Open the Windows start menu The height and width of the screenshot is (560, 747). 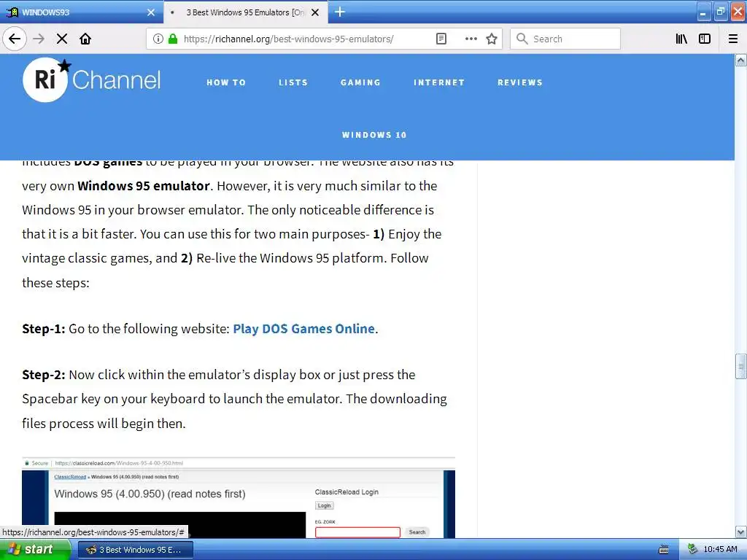coord(35,550)
